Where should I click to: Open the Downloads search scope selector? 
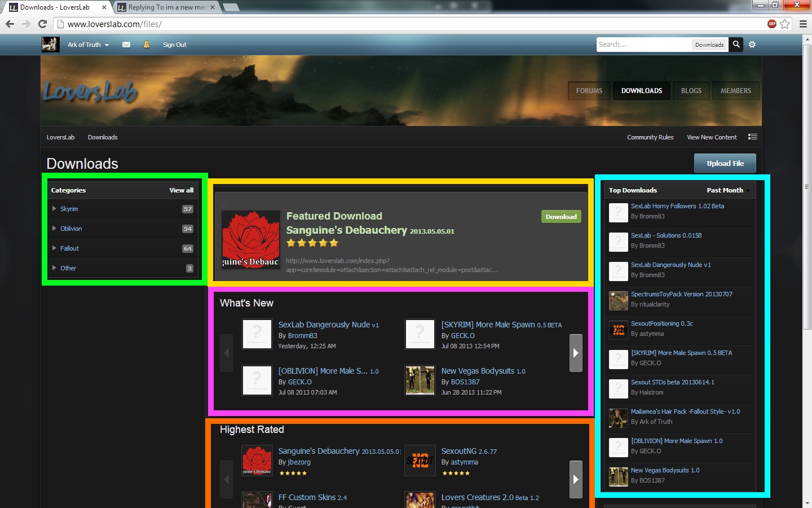[x=709, y=45]
